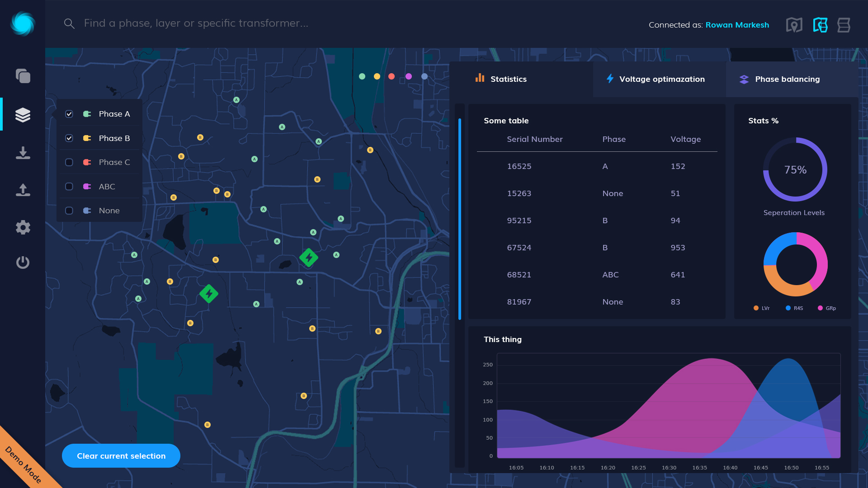This screenshot has height=488, width=868.
Task: Focus the transformer search field
Action: pos(196,23)
